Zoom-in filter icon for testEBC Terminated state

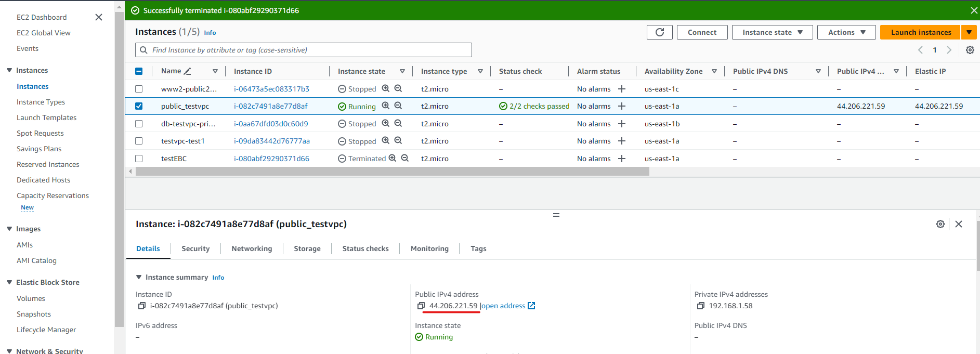tap(393, 158)
